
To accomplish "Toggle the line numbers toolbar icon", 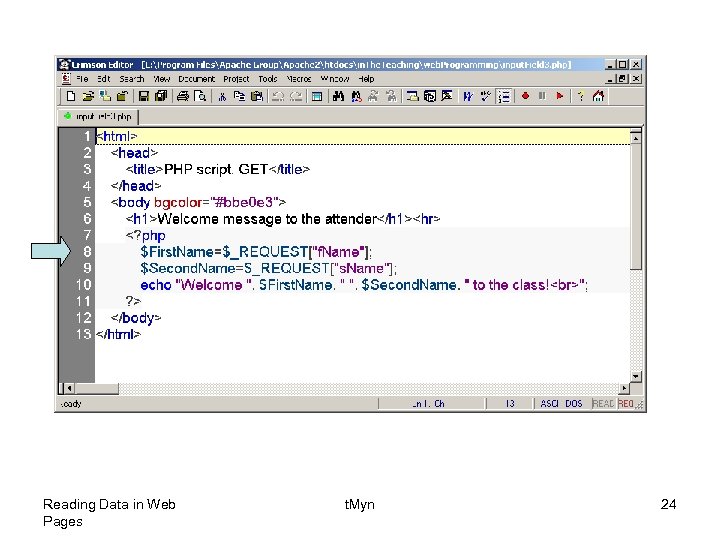I will tap(504, 96).
